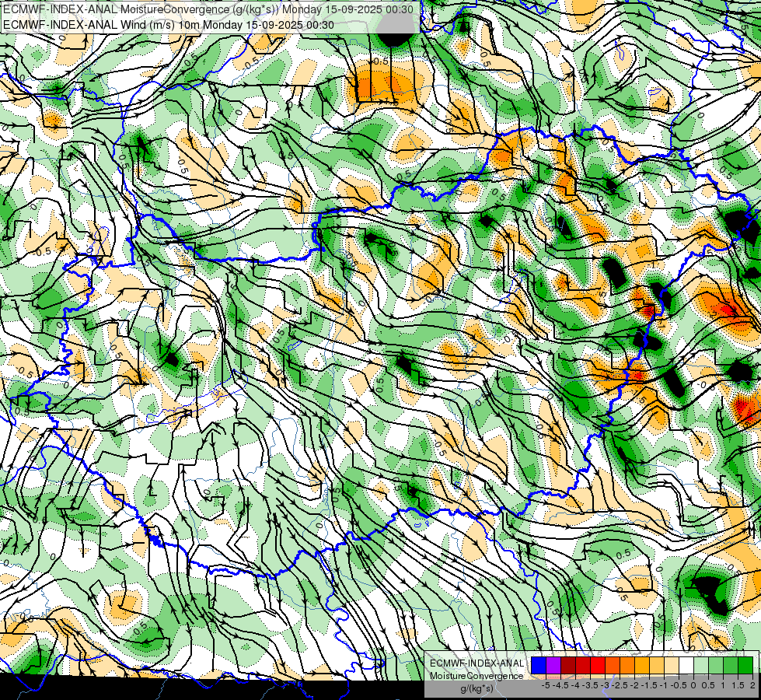Screen dimensions: 761x700
Task: Click the legend unit g/(kg*s)
Action: coord(476,688)
